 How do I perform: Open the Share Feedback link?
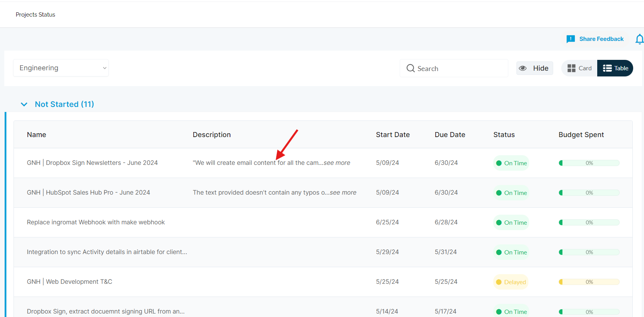click(x=601, y=39)
